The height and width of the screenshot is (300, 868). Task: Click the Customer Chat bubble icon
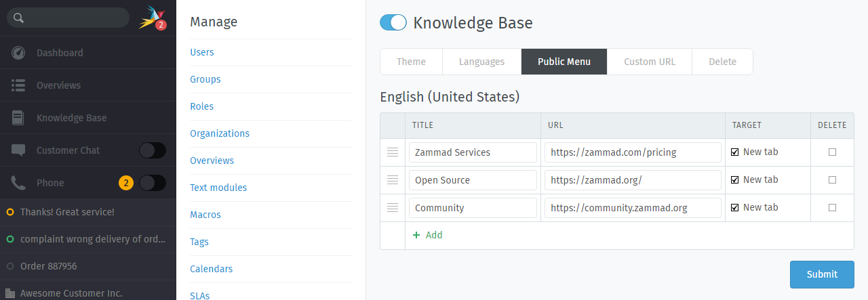pyautogui.click(x=18, y=150)
